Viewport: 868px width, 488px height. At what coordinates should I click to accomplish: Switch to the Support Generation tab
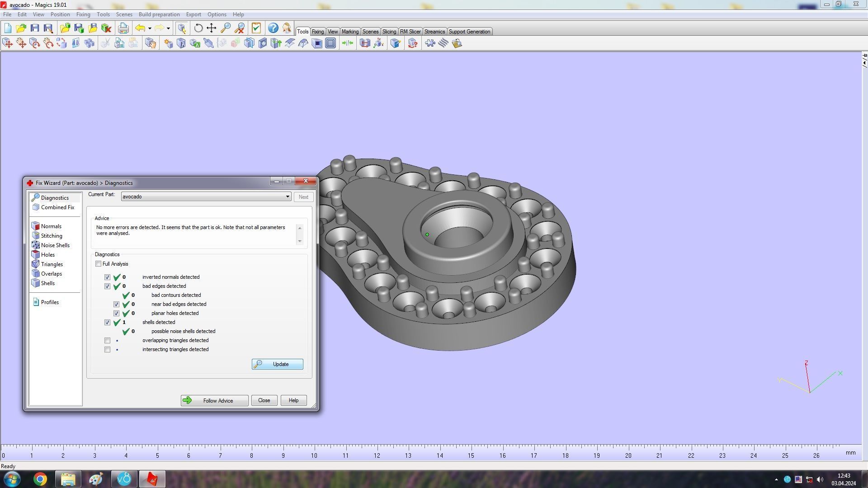(469, 32)
